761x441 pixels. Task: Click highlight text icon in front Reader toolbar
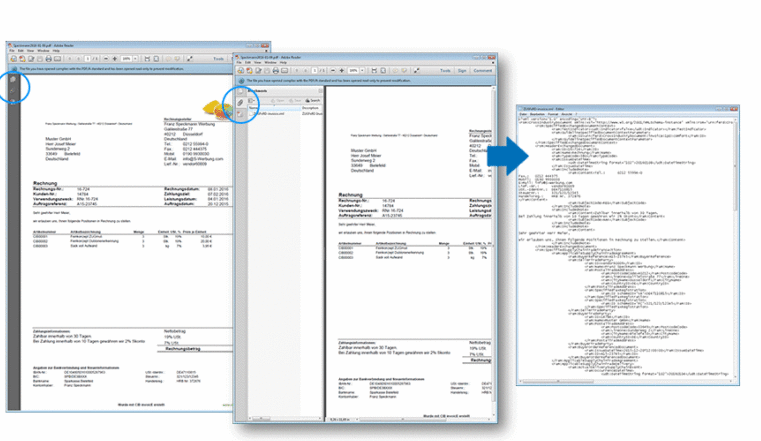(404, 70)
